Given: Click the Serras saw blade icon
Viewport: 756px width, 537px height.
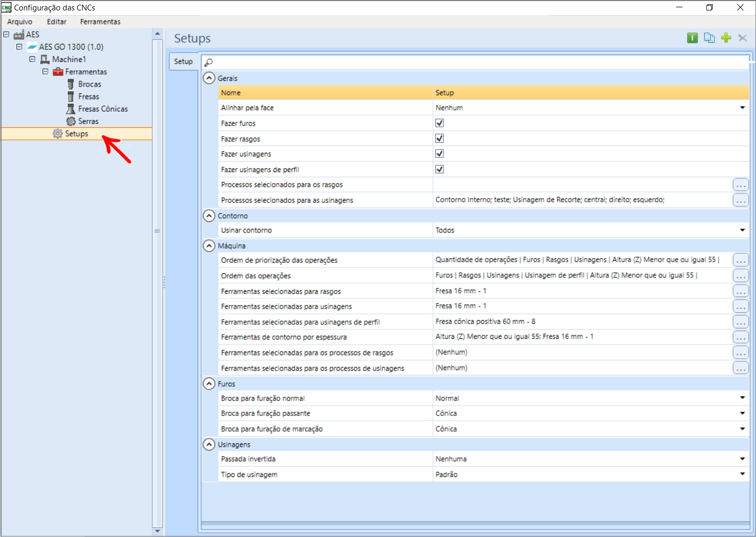Looking at the screenshot, I should (71, 121).
